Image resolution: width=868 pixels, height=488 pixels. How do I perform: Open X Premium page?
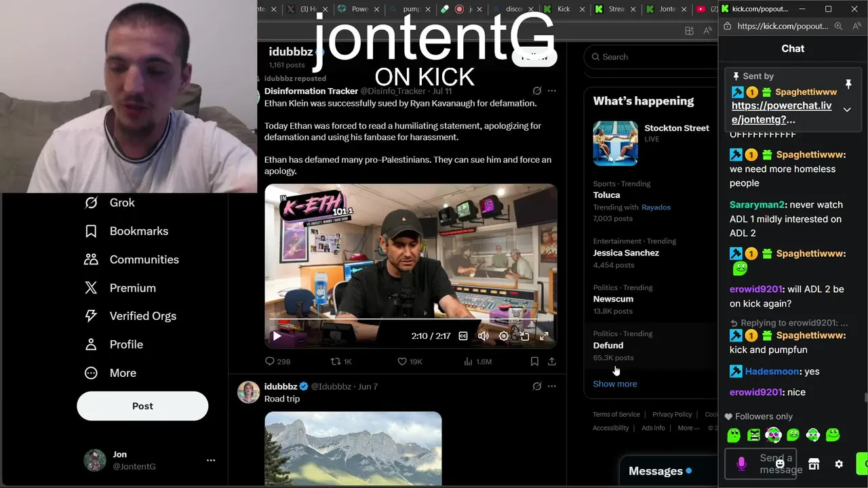[120, 288]
